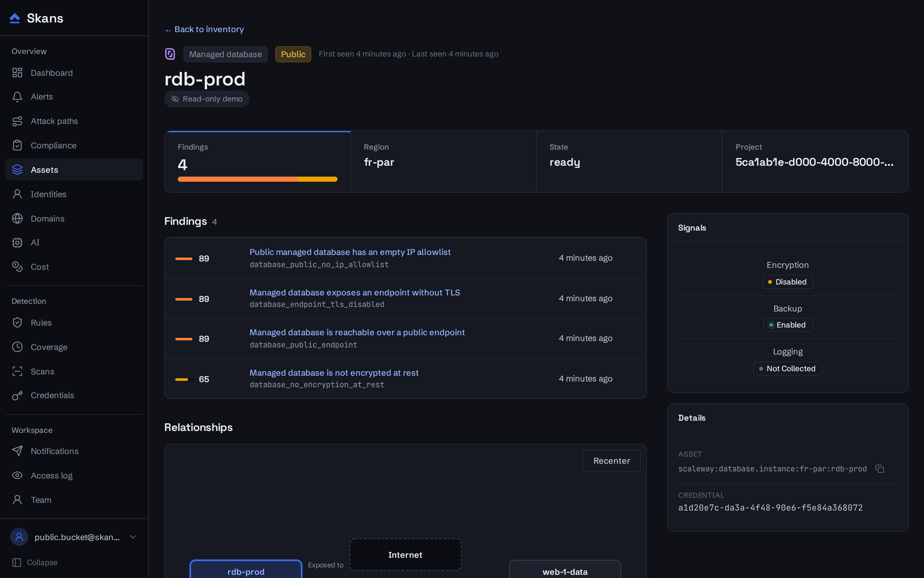Image resolution: width=924 pixels, height=578 pixels.
Task: Click the State value ready
Action: click(564, 162)
